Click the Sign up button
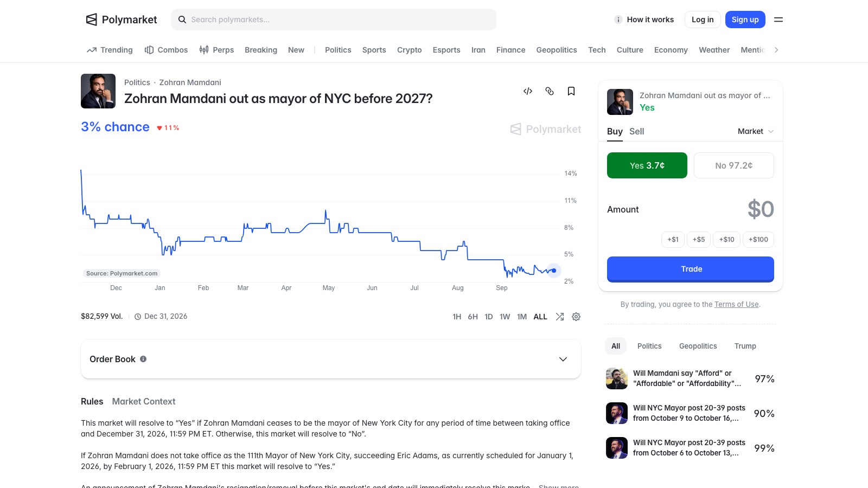 click(745, 20)
